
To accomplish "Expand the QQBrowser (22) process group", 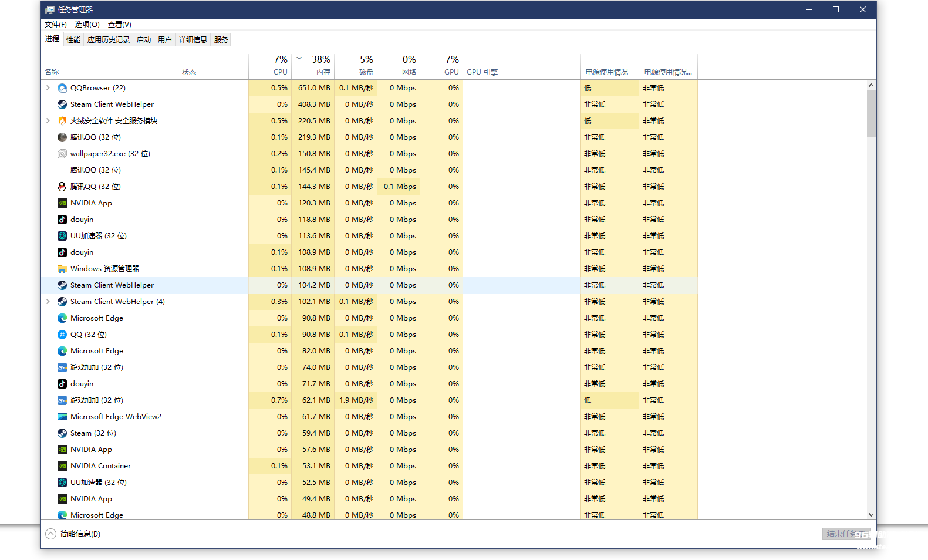I will (x=48, y=88).
